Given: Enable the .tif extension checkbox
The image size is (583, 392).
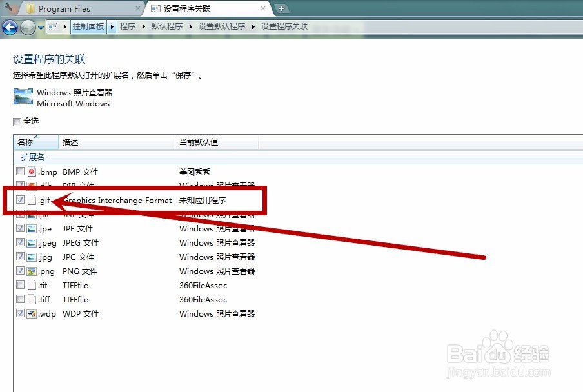Looking at the screenshot, I should [20, 285].
